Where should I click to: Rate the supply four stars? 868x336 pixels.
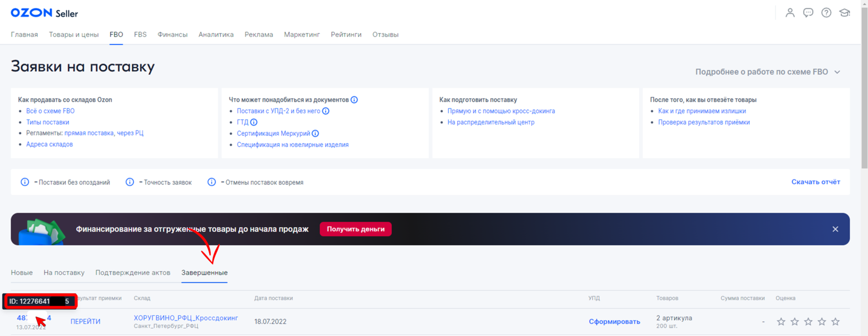[x=822, y=322]
